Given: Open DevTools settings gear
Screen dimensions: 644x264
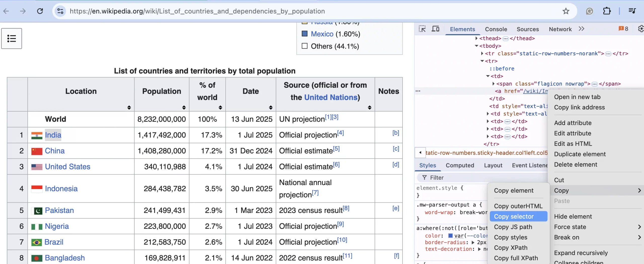Looking at the screenshot, I should tap(641, 29).
